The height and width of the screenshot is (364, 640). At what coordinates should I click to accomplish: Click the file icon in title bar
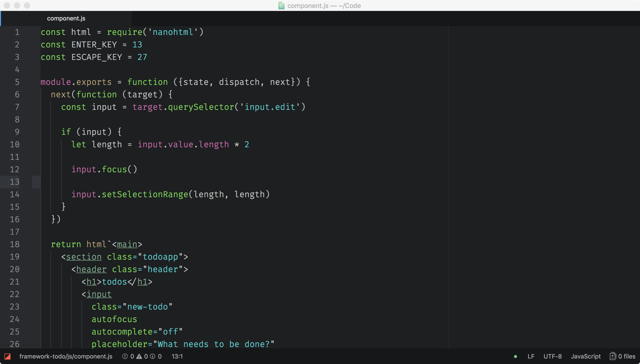click(x=281, y=5)
